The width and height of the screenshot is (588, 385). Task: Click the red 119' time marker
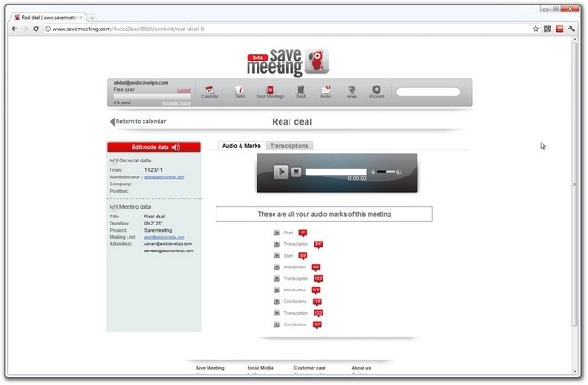tap(316, 302)
